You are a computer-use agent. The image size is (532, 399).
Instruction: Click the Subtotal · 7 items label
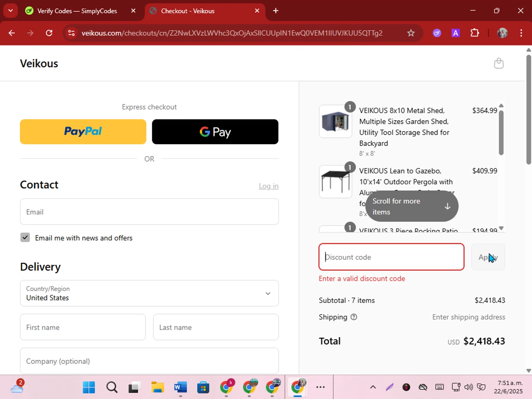pos(347,300)
